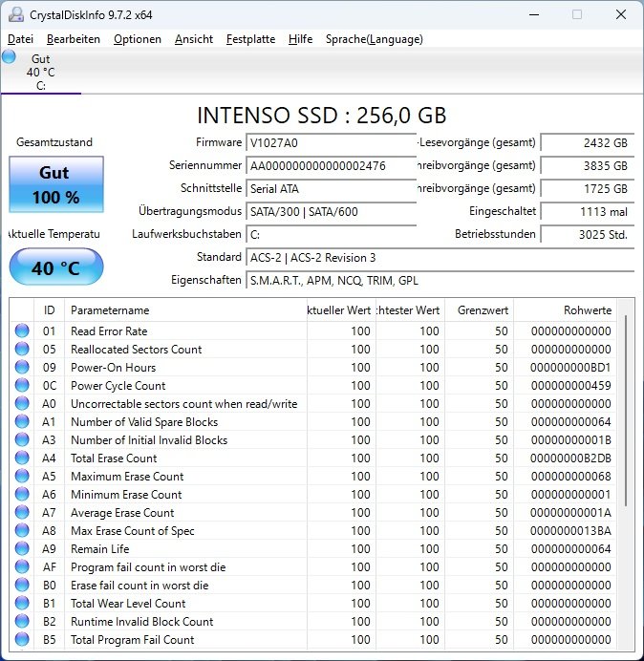Click the blue disk status icon for drive C:
Image resolution: width=644 pixels, height=661 pixels.
pyautogui.click(x=9, y=56)
